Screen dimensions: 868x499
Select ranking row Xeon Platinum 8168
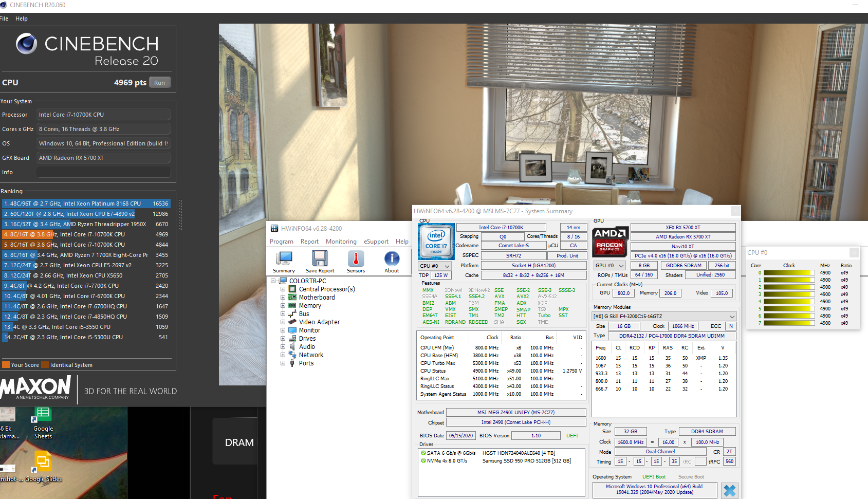coord(86,204)
